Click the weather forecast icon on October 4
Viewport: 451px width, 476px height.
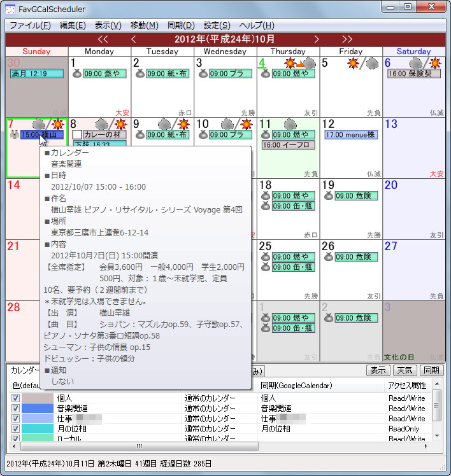(x=300, y=63)
